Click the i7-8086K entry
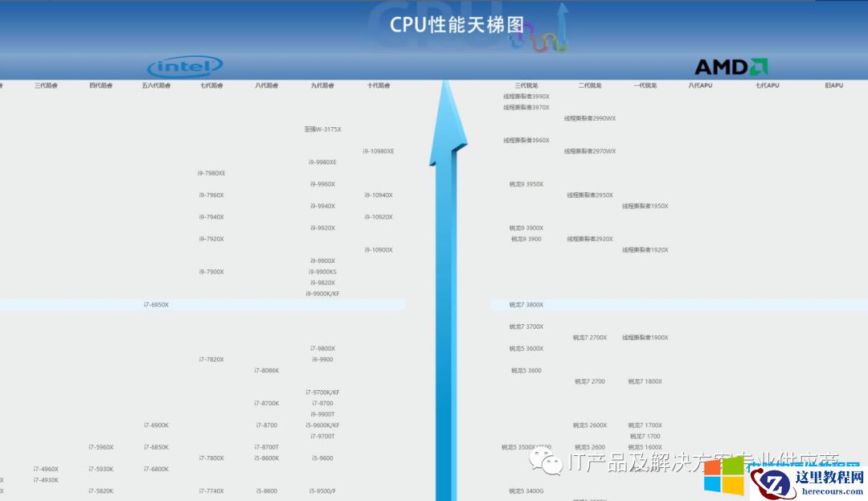Image resolution: width=868 pixels, height=501 pixels. point(266,371)
